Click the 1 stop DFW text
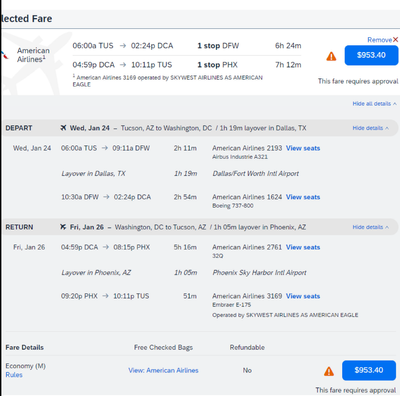The width and height of the screenshot is (400, 396). [218, 46]
